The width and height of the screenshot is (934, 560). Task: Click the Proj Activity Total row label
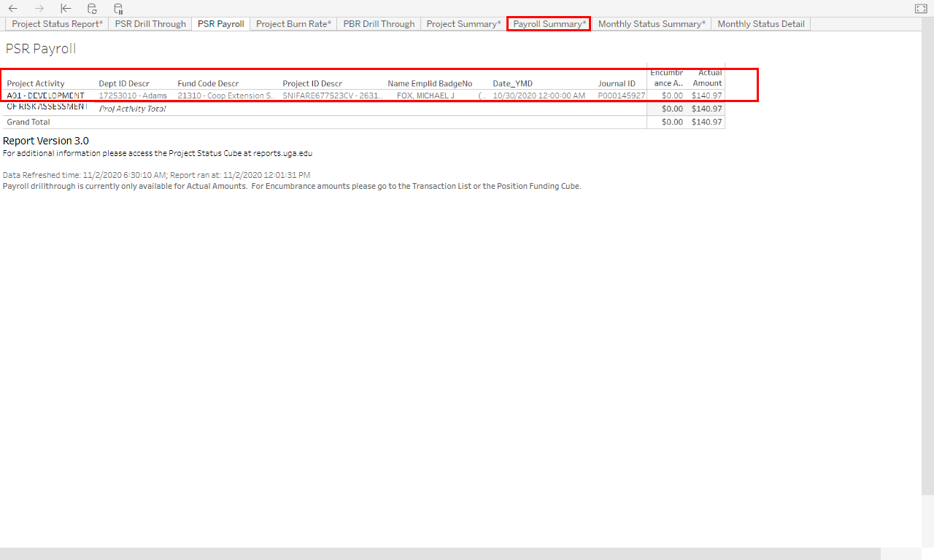pyautogui.click(x=132, y=109)
